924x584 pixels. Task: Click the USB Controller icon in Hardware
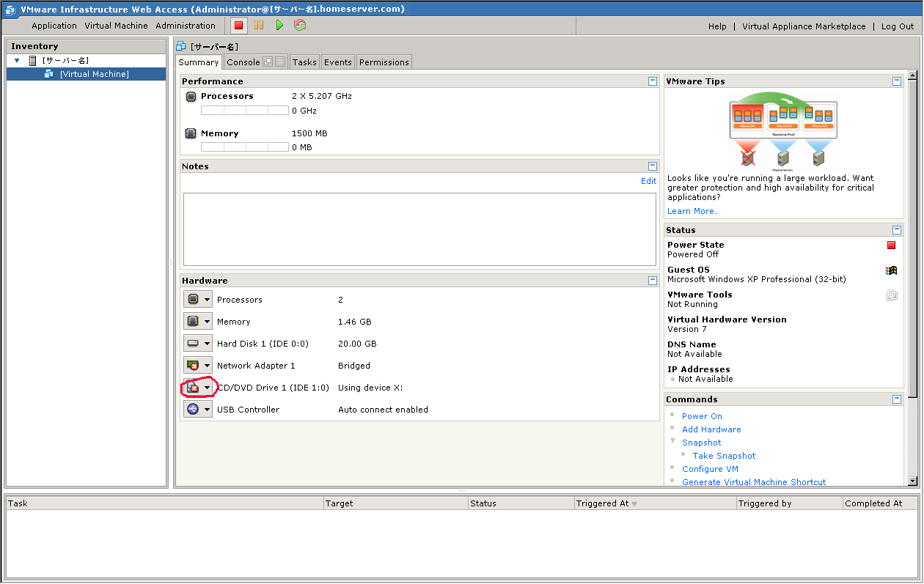[x=192, y=409]
